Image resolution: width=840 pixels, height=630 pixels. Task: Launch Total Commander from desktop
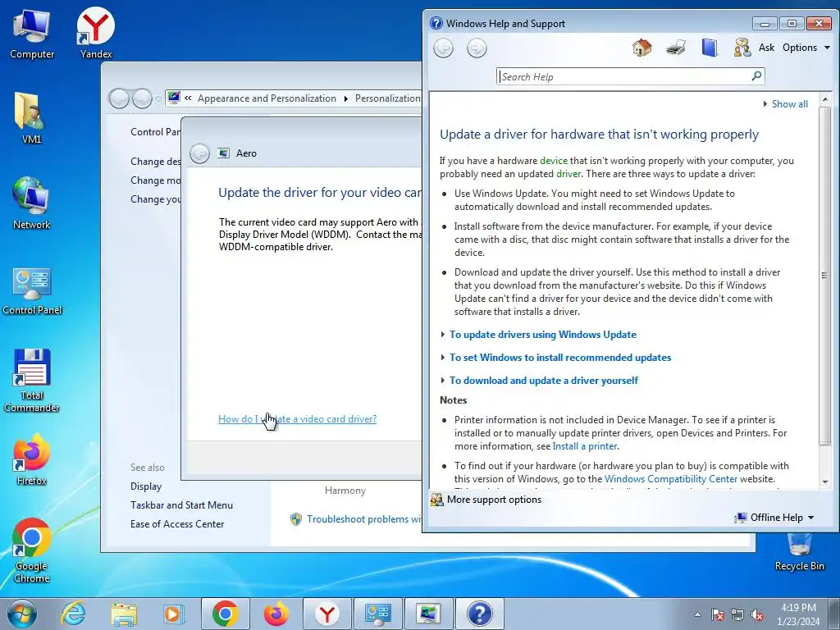(x=32, y=381)
